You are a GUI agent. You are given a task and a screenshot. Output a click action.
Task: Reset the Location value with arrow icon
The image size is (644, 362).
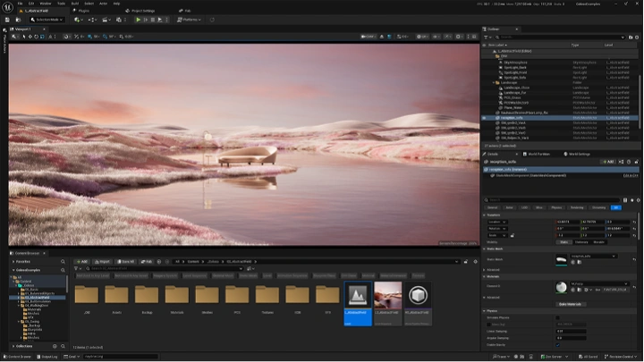click(x=634, y=222)
